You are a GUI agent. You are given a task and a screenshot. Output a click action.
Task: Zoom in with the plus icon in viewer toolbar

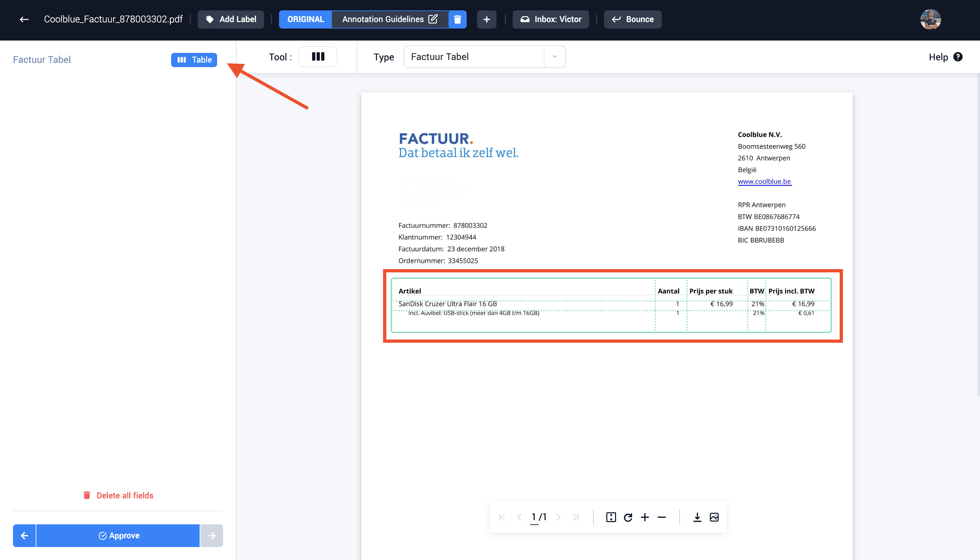tap(645, 517)
